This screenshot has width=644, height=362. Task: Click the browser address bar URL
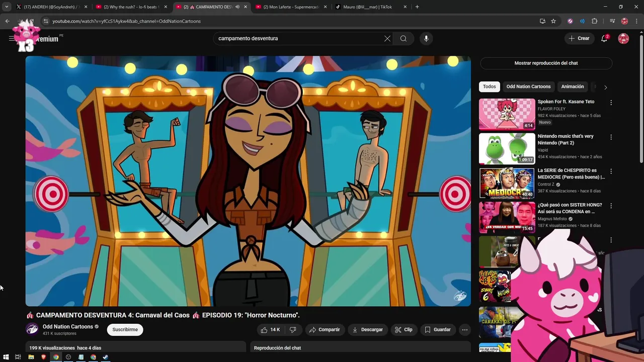126,21
